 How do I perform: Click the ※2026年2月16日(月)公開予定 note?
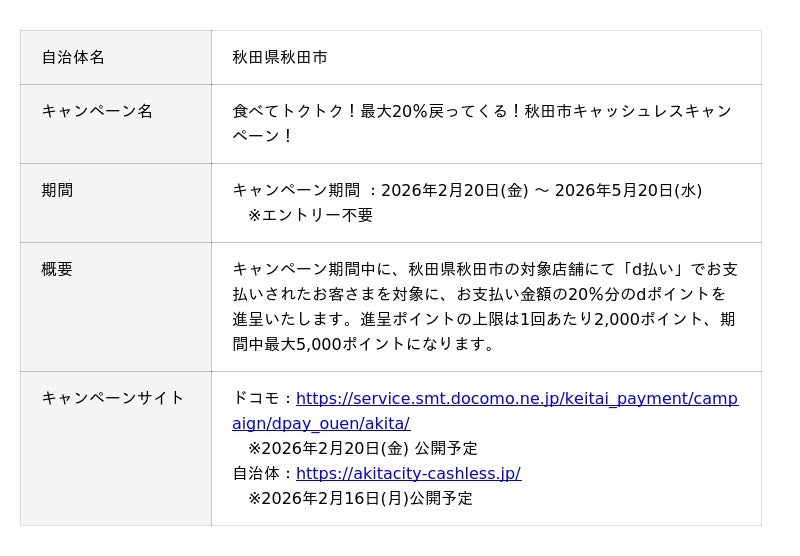point(360,498)
